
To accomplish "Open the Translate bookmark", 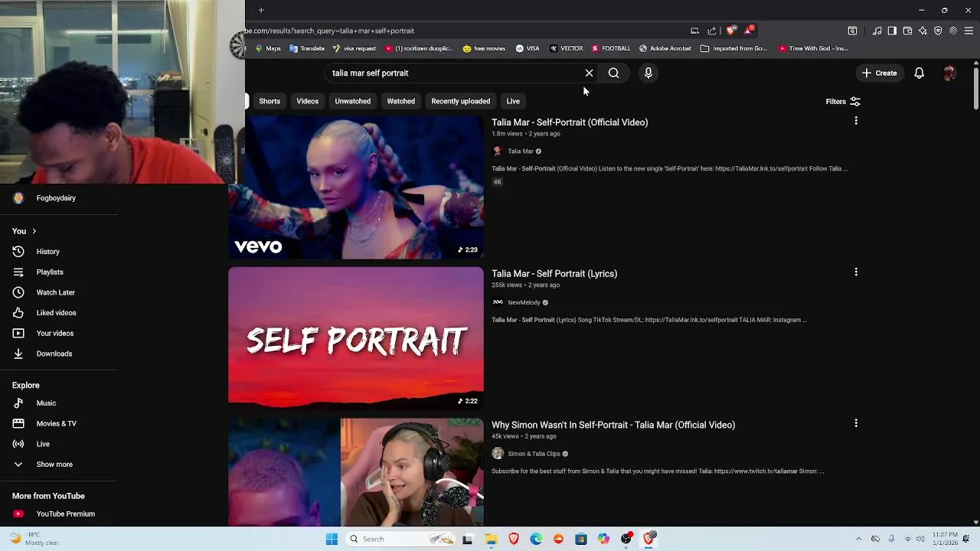I will (306, 48).
